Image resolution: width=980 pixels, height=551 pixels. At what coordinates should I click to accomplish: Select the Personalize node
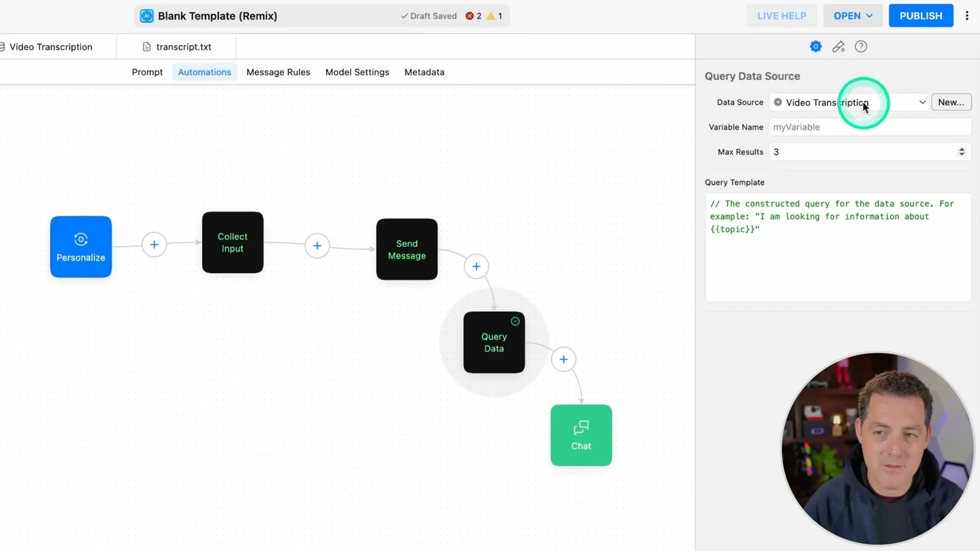(81, 247)
